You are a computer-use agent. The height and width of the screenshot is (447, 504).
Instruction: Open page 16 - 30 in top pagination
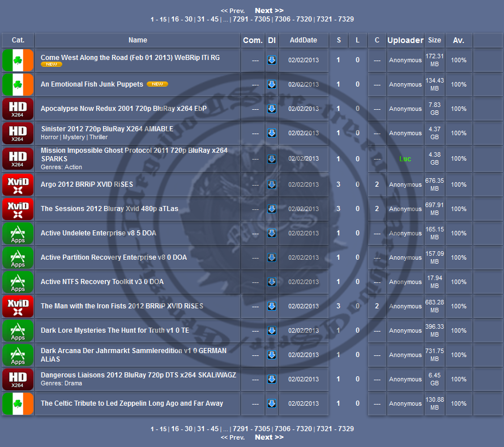pyautogui.click(x=182, y=19)
